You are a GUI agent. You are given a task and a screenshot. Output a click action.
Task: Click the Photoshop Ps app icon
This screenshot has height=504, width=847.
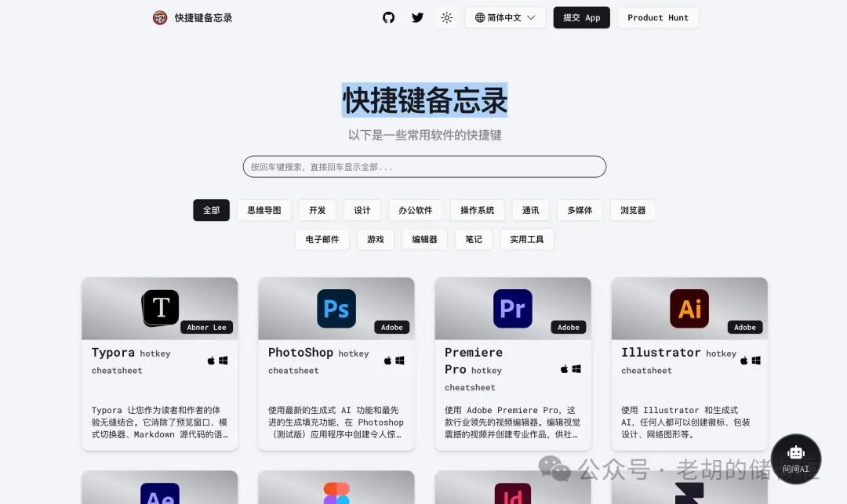click(336, 309)
